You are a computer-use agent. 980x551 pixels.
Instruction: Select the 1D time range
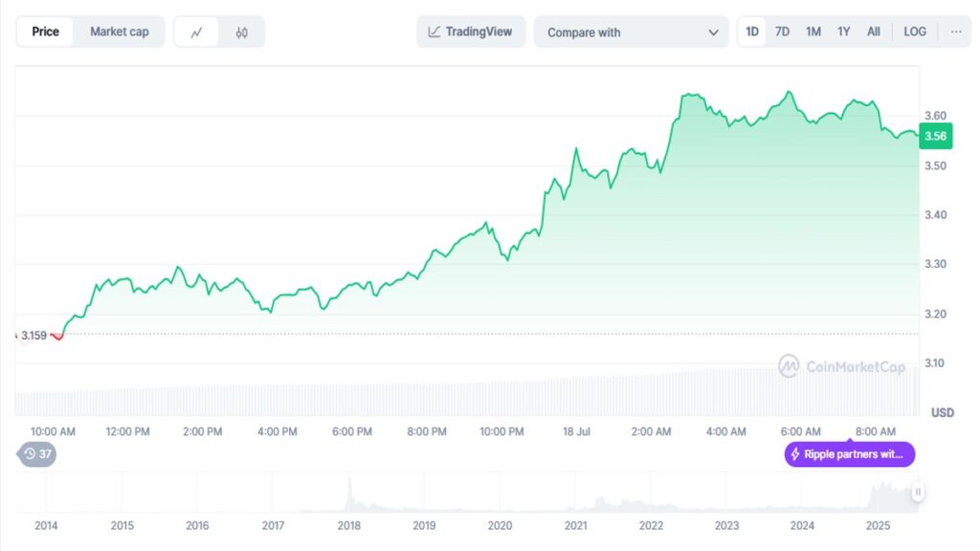click(752, 32)
